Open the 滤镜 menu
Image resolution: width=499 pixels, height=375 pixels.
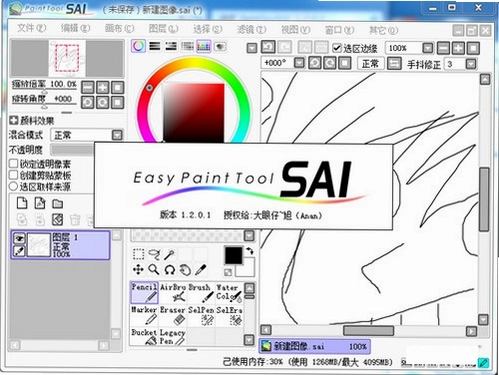coord(251,30)
